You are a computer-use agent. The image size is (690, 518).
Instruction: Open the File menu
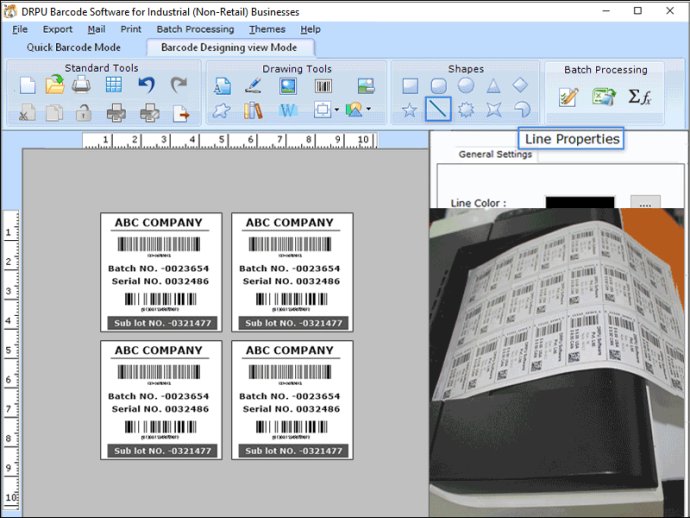pos(19,29)
